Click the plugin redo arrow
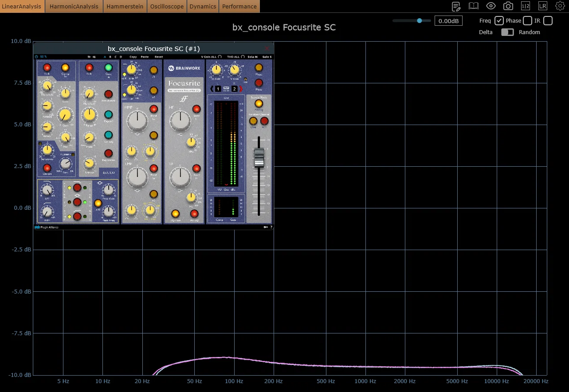569x392 pixels. click(94, 57)
